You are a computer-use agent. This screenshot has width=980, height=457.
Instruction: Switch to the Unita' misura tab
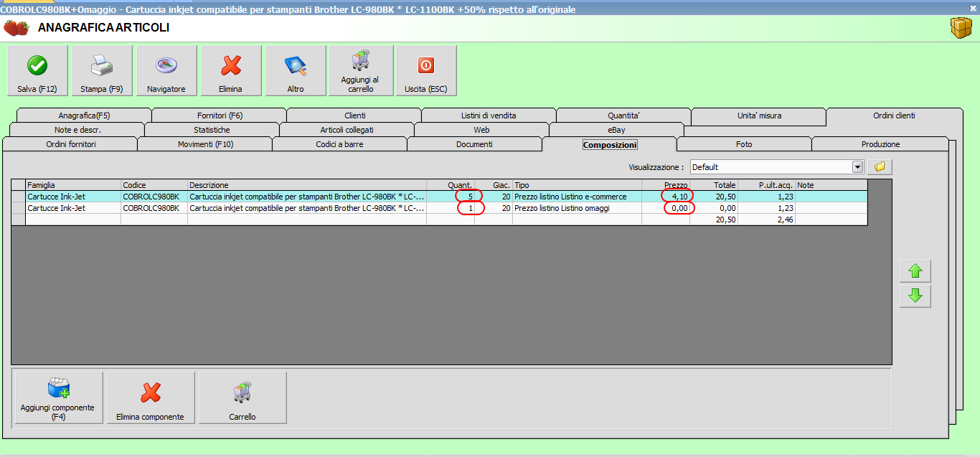[x=759, y=116]
